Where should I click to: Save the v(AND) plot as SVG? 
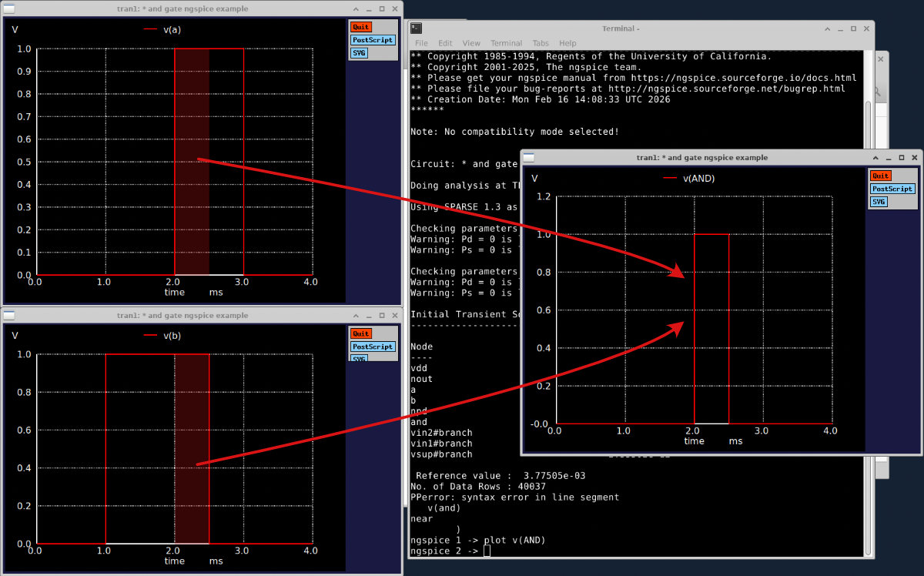click(x=879, y=202)
